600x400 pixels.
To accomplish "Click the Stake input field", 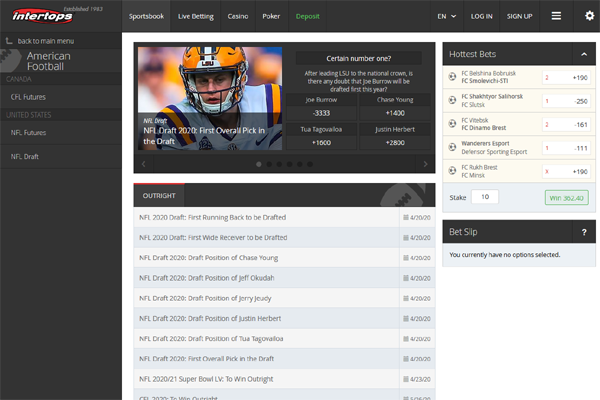I will point(485,197).
